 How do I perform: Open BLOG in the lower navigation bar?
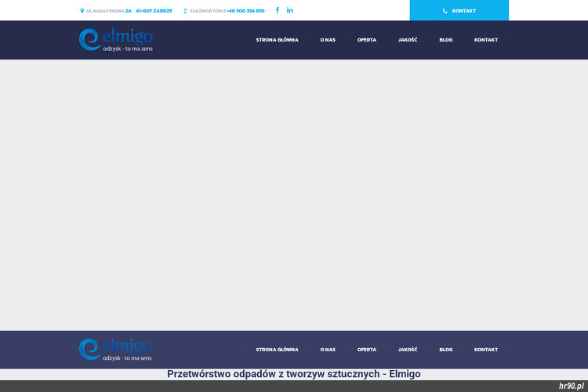point(445,350)
